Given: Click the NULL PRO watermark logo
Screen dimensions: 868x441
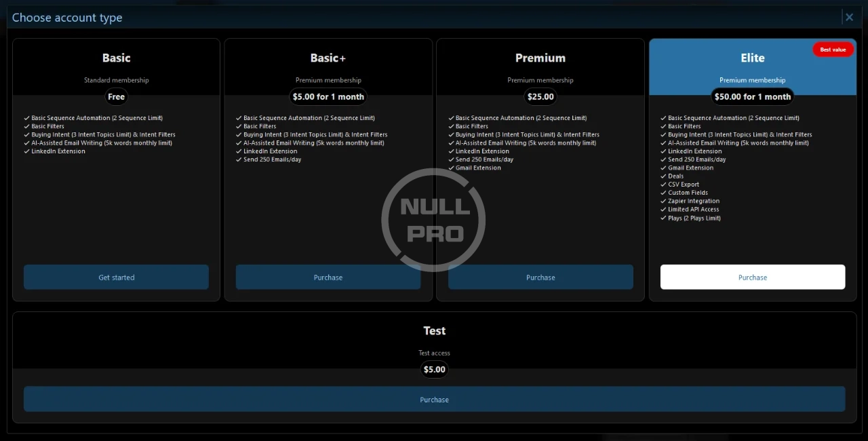Looking at the screenshot, I should tap(433, 220).
